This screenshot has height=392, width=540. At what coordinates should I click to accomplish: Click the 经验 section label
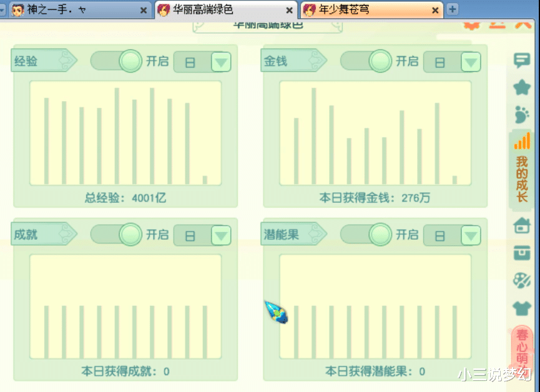click(26, 61)
